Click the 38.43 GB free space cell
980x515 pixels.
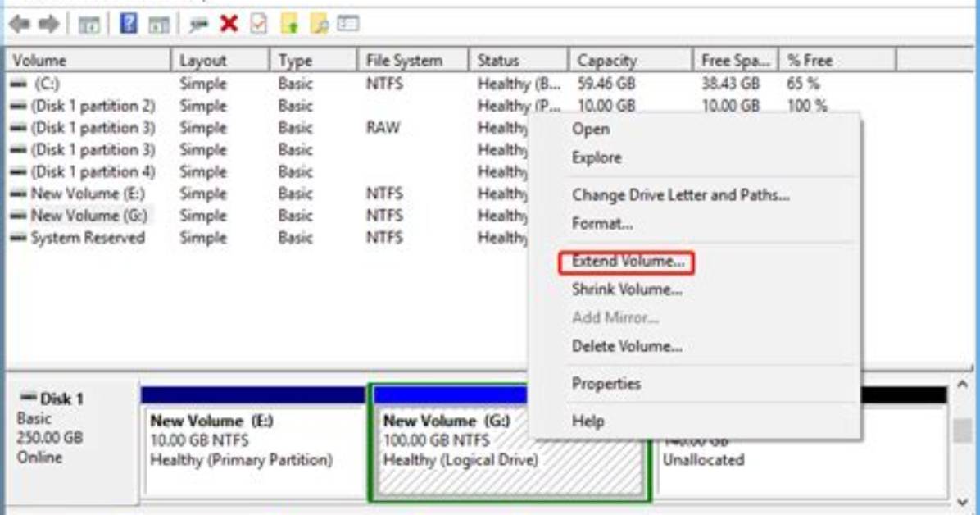(x=731, y=83)
